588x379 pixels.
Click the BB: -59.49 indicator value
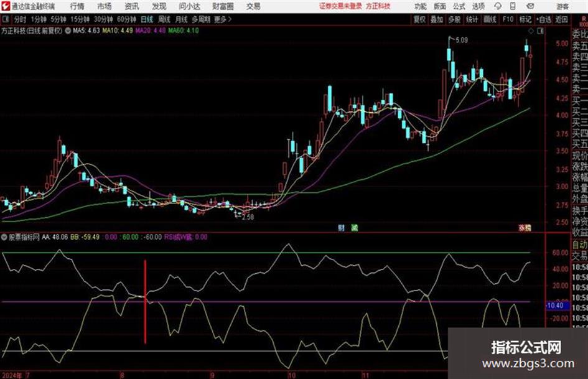pyautogui.click(x=85, y=237)
